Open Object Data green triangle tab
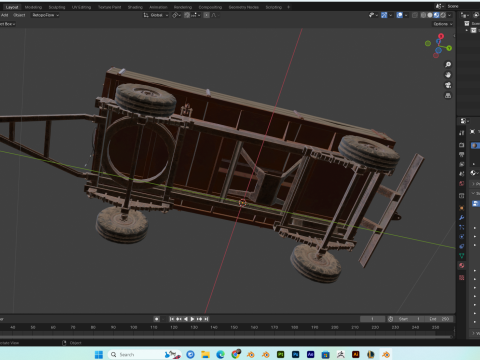This screenshot has height=360, width=480. [462, 256]
